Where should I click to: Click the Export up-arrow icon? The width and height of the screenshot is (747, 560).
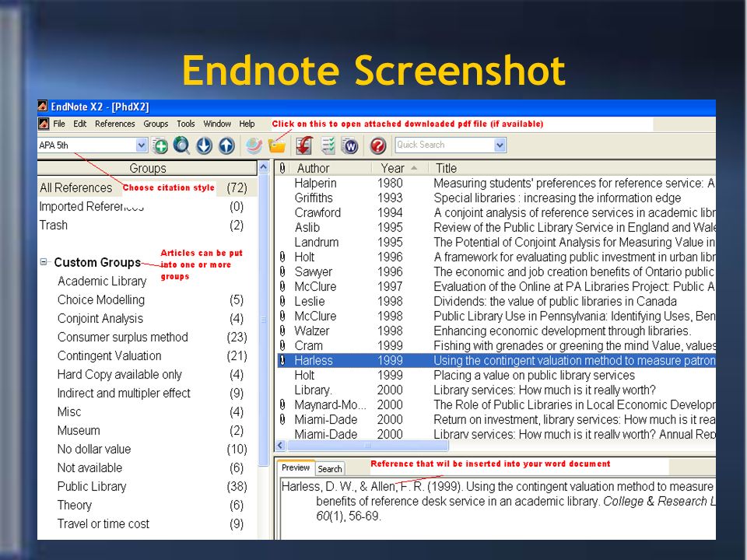pyautogui.click(x=226, y=145)
